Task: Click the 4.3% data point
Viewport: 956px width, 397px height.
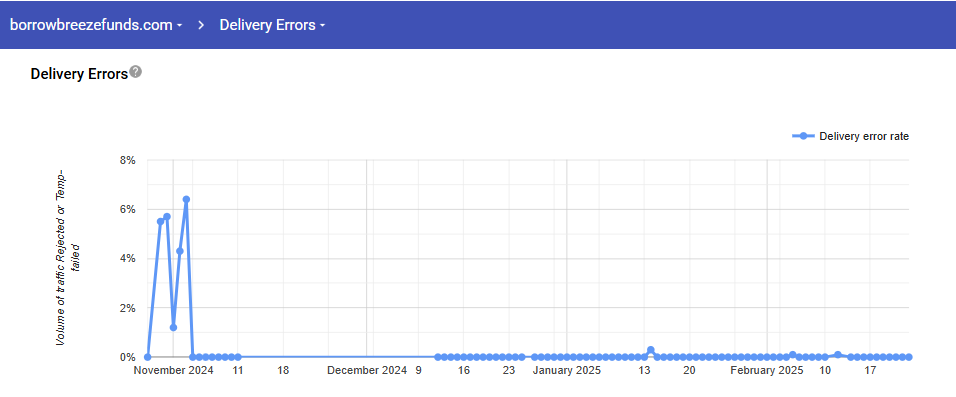Action: [x=179, y=251]
